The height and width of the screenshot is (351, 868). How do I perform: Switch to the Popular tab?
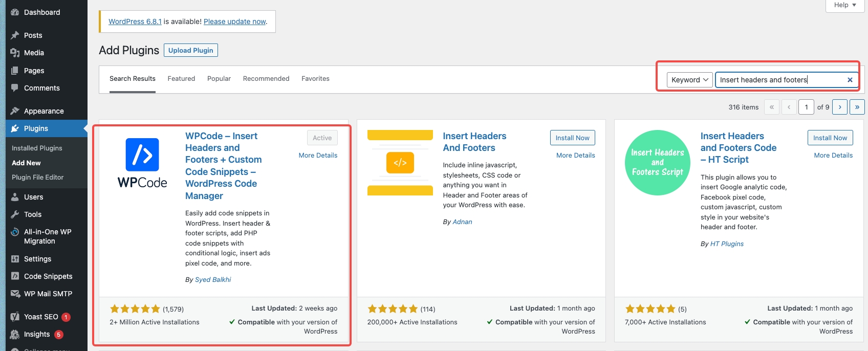(x=219, y=79)
